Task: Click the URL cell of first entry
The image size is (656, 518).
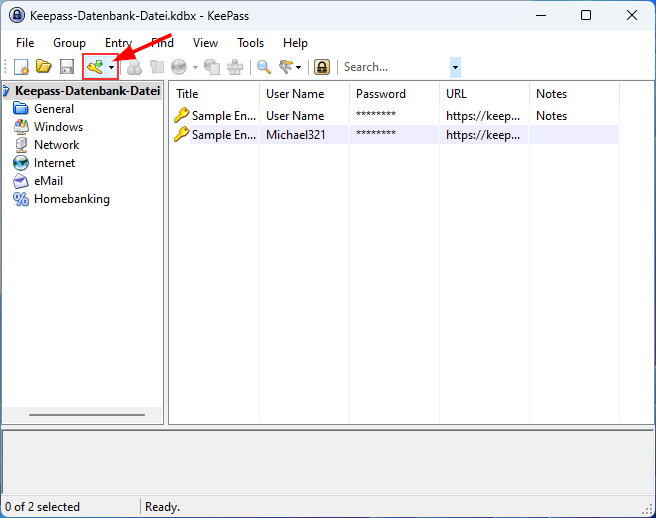Action: 483,115
